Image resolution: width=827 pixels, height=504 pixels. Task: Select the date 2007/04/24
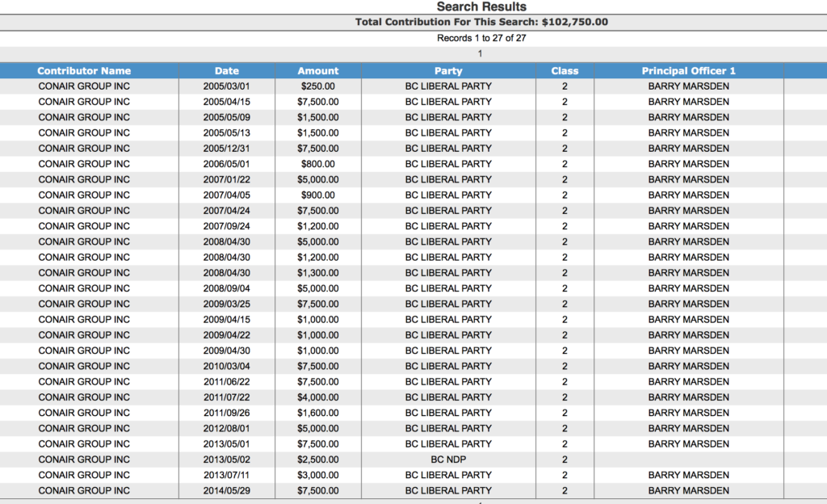(x=227, y=211)
